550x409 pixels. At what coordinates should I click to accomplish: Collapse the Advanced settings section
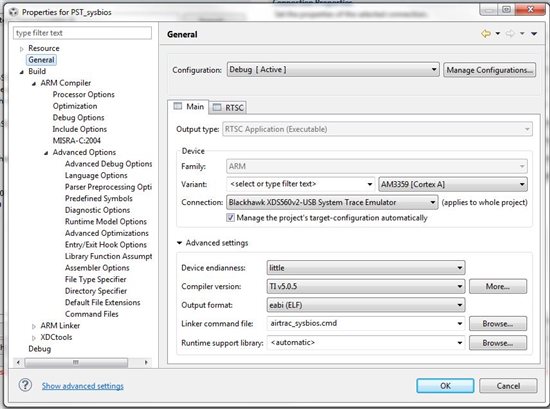[x=179, y=243]
